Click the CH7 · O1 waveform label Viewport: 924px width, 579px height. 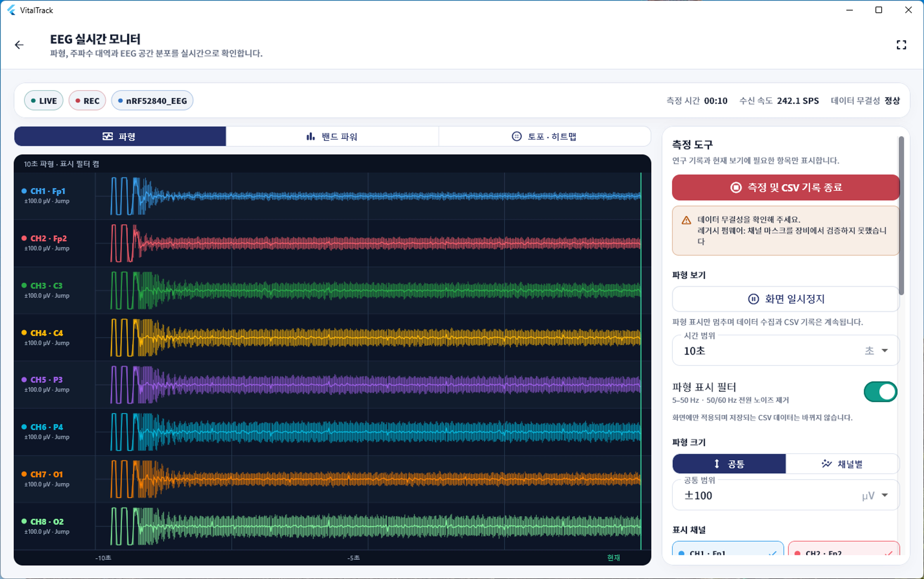point(47,474)
